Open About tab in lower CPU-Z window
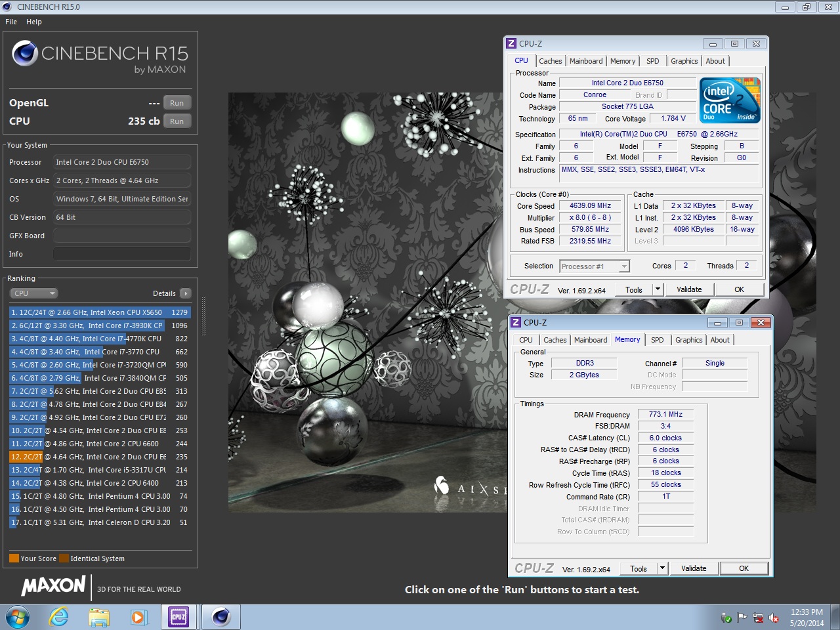Viewport: 840px width, 630px height. 720,340
